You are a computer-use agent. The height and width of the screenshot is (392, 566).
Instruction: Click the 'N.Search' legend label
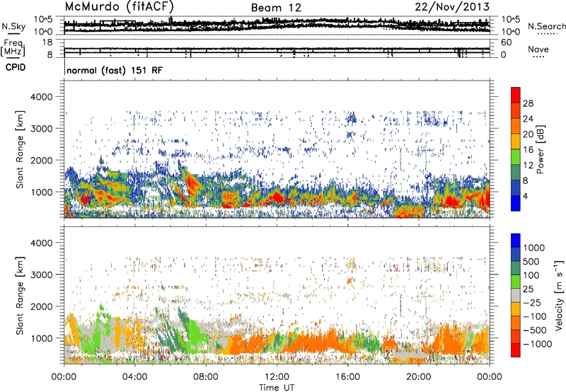tap(546, 26)
